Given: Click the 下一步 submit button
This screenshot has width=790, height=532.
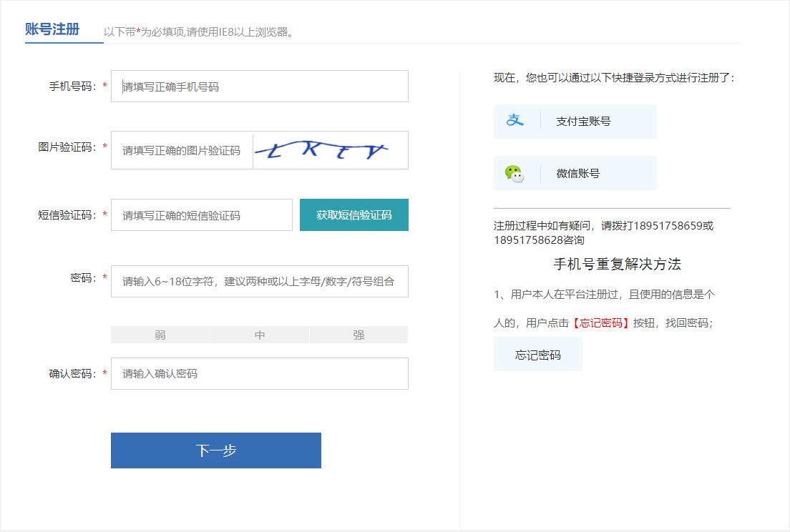Looking at the screenshot, I should tap(215, 450).
